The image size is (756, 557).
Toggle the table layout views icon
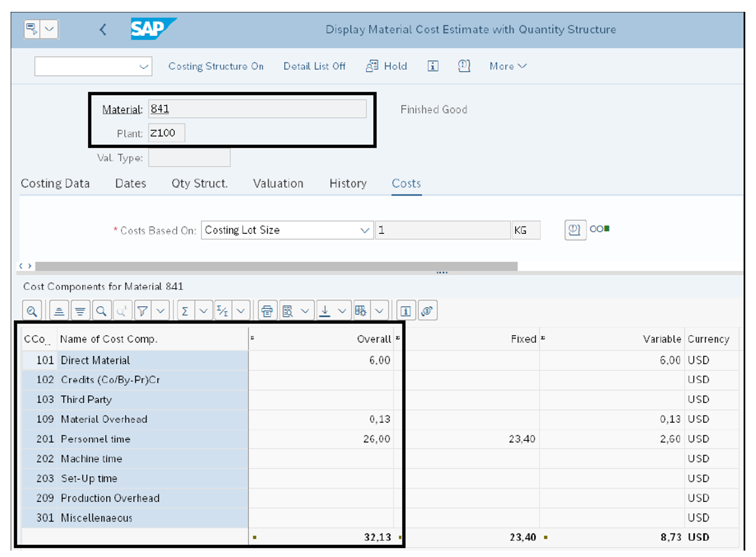(361, 310)
